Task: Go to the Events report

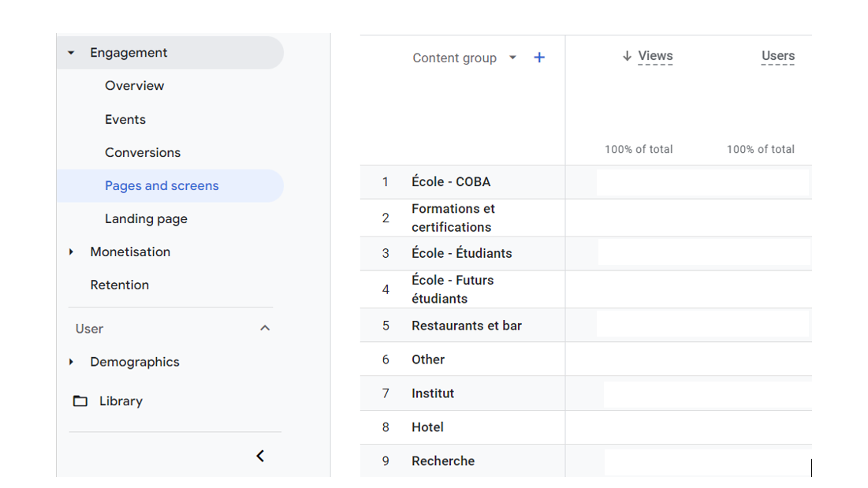Action: [x=125, y=120]
